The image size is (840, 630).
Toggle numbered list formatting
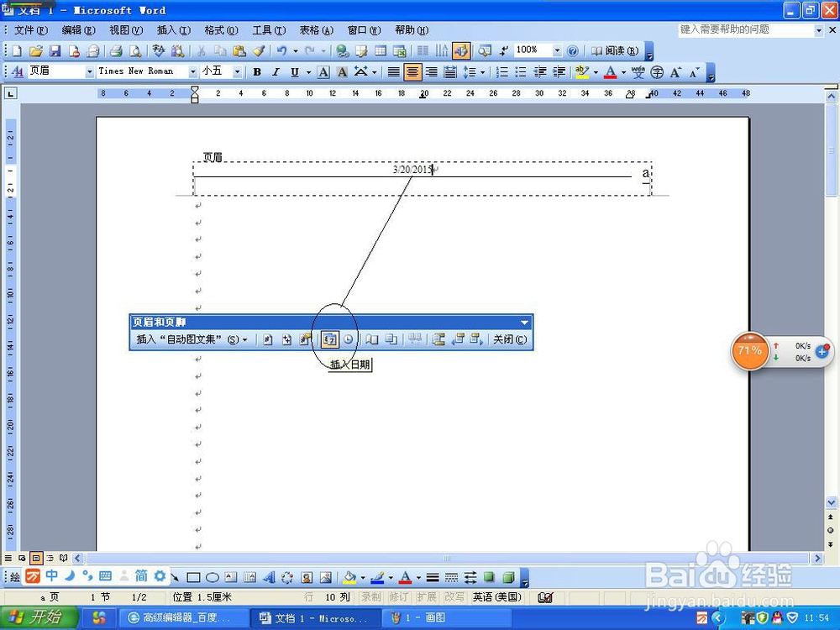coord(502,71)
